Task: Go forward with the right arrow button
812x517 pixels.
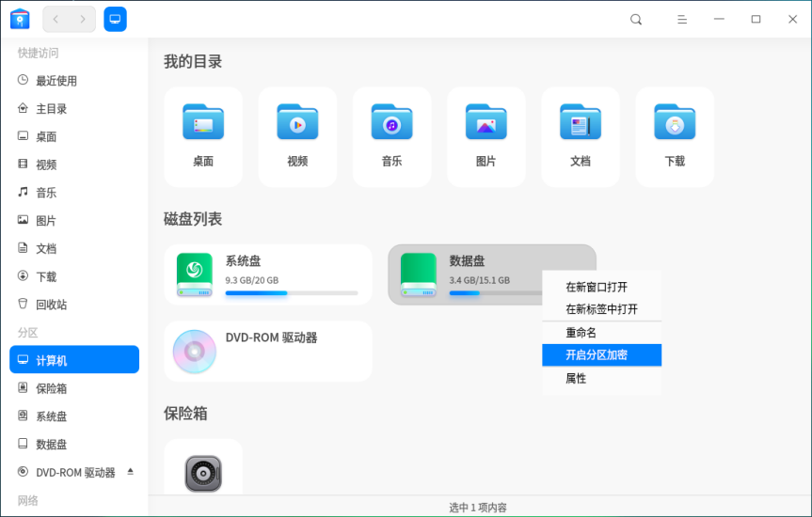Action: point(83,19)
